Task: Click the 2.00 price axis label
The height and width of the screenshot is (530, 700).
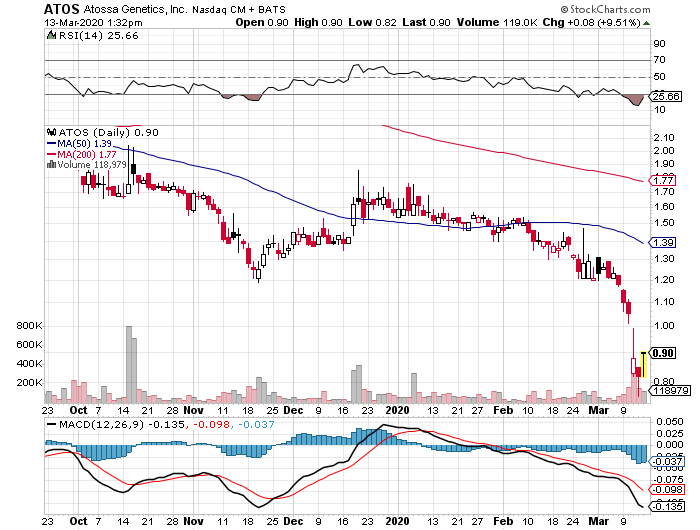Action: 664,151
